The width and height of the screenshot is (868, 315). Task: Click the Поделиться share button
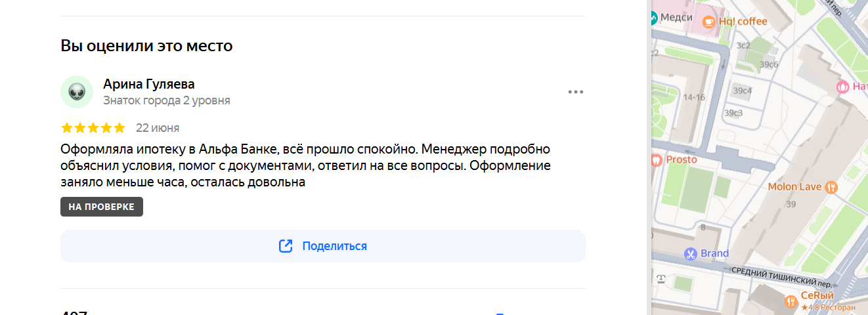click(323, 246)
